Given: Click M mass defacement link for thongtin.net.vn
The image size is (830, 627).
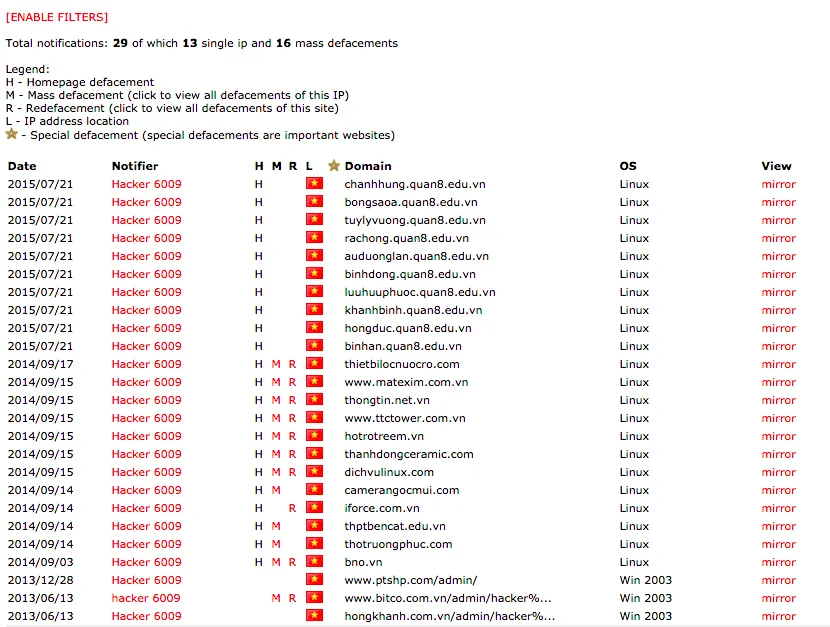Looking at the screenshot, I should click(x=276, y=400).
